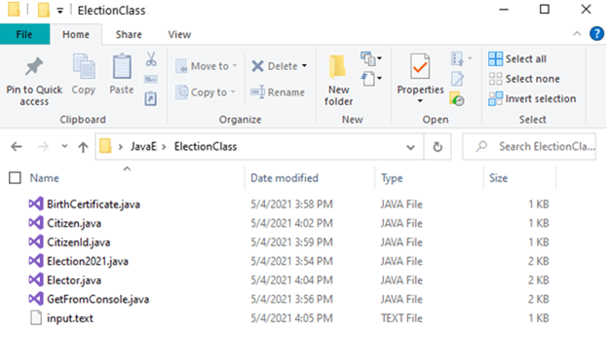Switch to the Home tab
The image size is (608, 364).
pyautogui.click(x=76, y=34)
